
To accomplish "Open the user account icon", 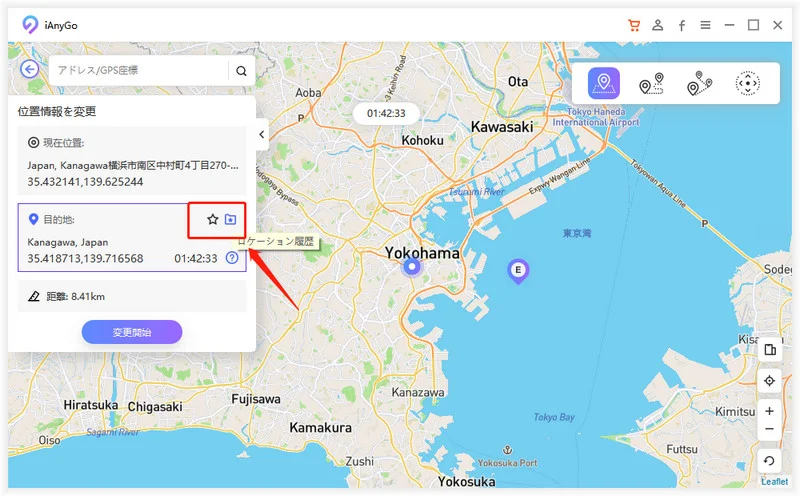I will click(x=658, y=25).
